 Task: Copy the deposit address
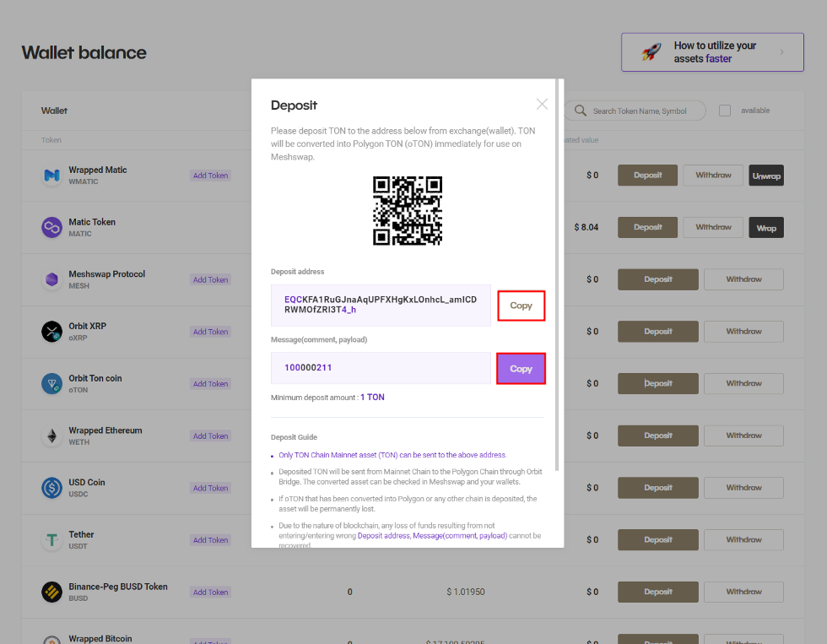[x=522, y=306]
